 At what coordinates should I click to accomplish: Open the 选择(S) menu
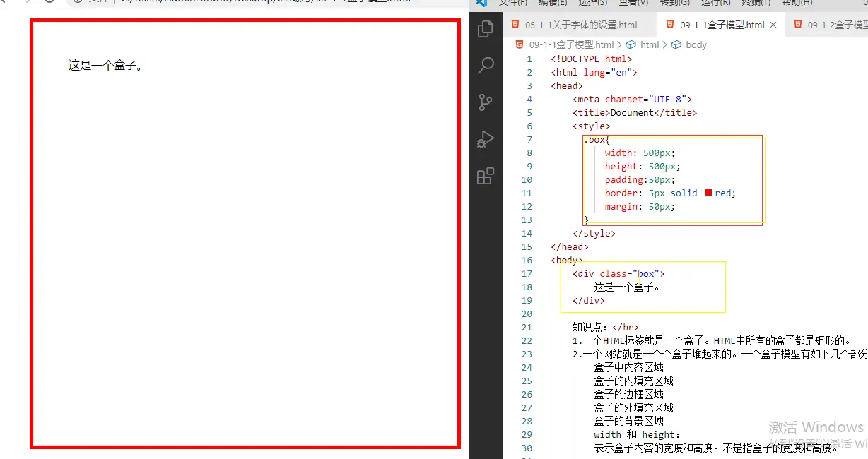[593, 3]
